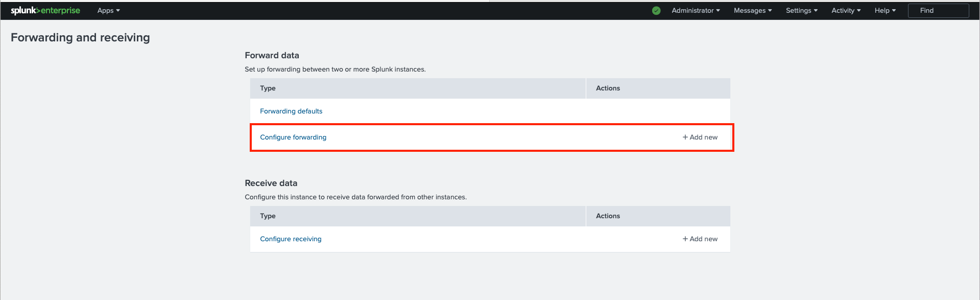The height and width of the screenshot is (300, 980).
Task: Open the Administrator dropdown menu
Action: point(696,10)
